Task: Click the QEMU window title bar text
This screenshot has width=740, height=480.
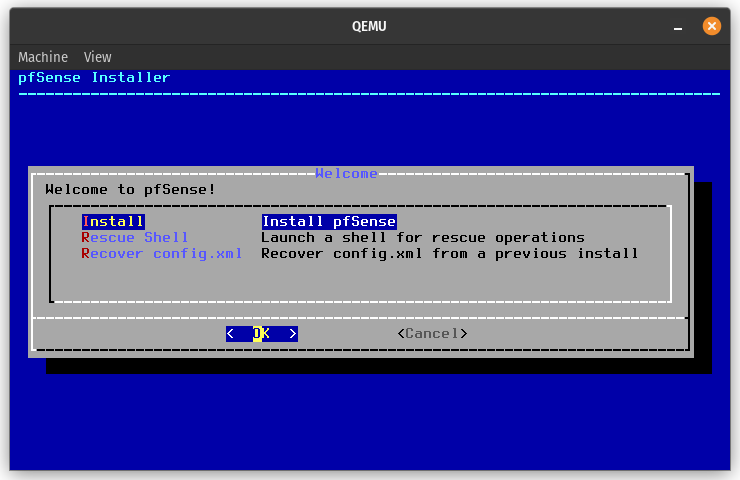Action: (x=369, y=26)
